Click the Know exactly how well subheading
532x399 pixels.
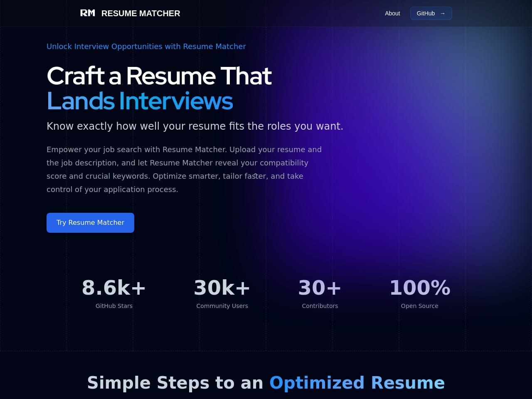point(195,126)
